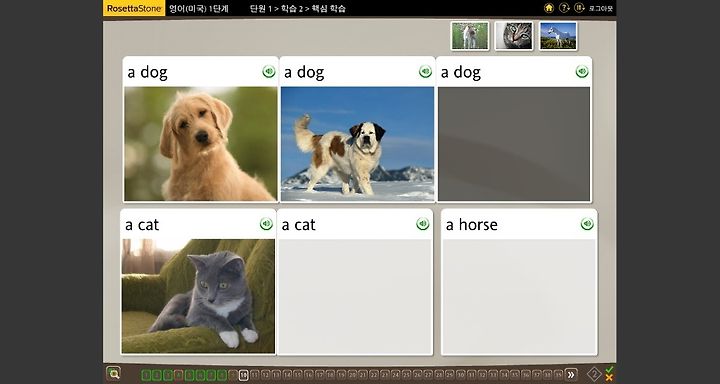Click the golden puppy photo
Screen dimensions: 720x384
tap(201, 144)
